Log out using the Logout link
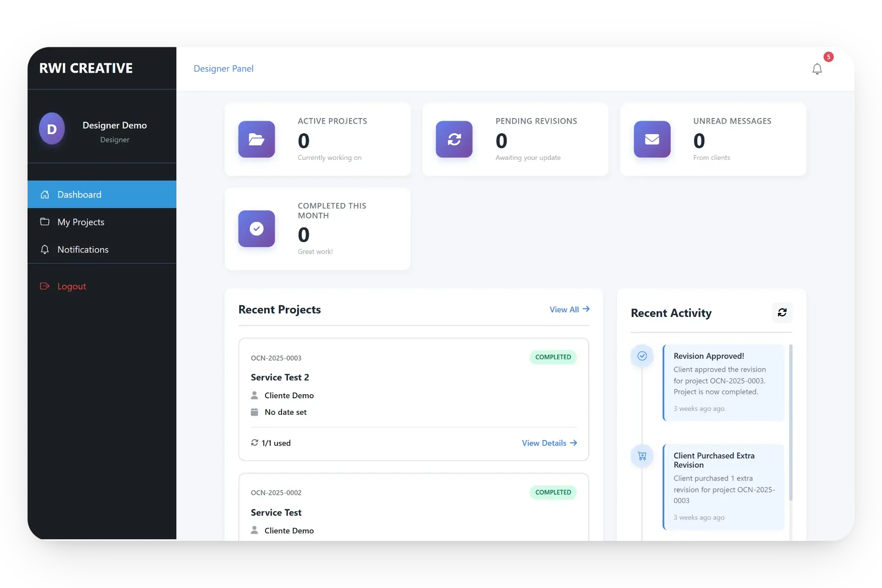 pyautogui.click(x=71, y=286)
